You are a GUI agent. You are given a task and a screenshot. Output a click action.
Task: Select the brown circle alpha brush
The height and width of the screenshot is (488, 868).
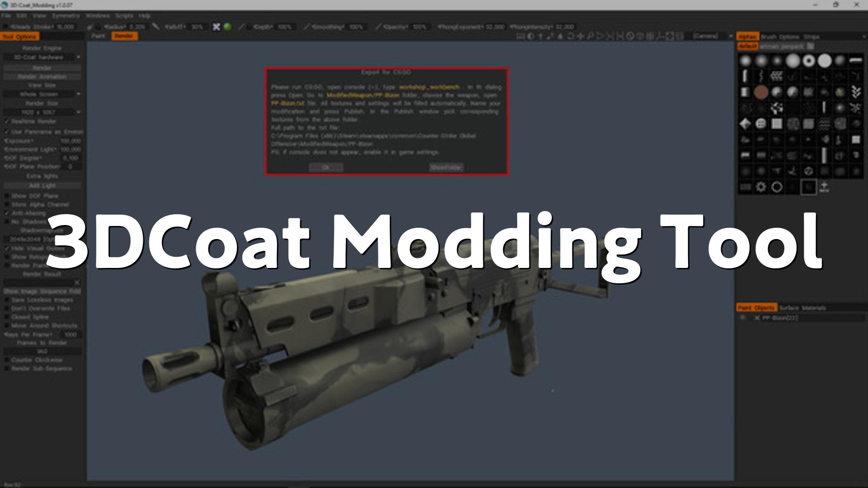pyautogui.click(x=761, y=92)
